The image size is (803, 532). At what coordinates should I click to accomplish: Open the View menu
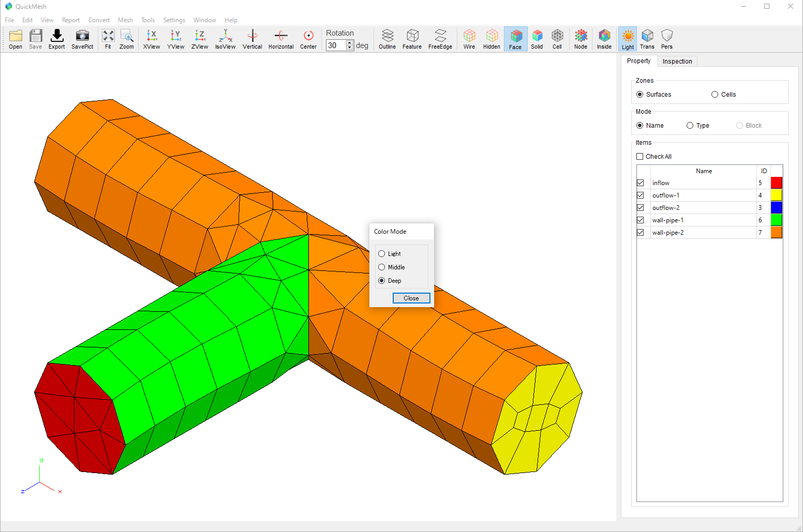pyautogui.click(x=47, y=20)
